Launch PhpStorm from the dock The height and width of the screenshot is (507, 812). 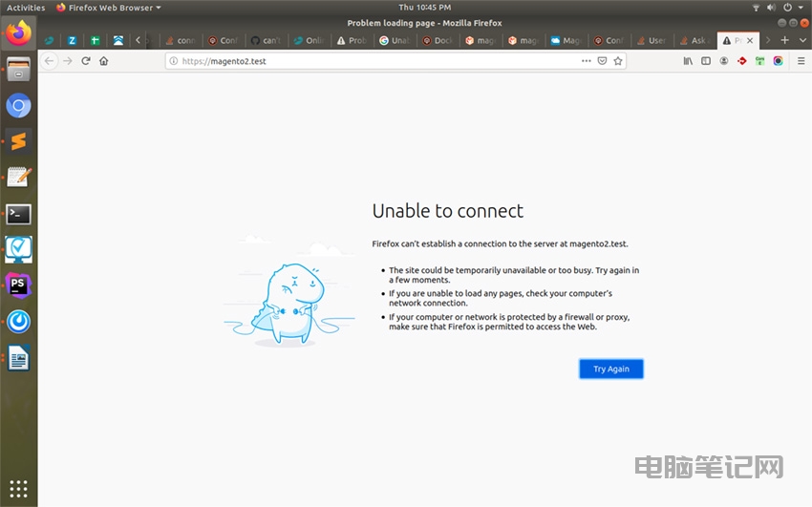point(19,285)
